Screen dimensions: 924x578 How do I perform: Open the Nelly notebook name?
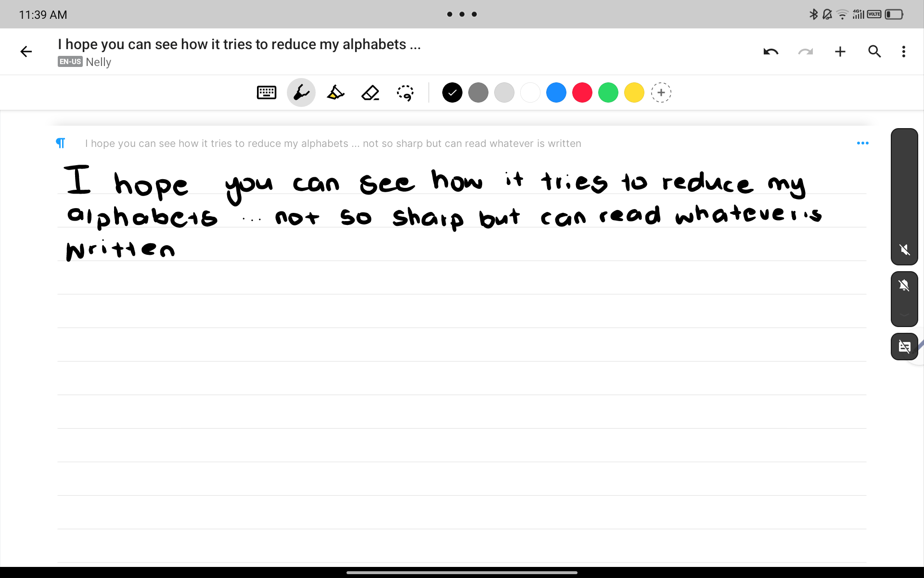pos(99,62)
